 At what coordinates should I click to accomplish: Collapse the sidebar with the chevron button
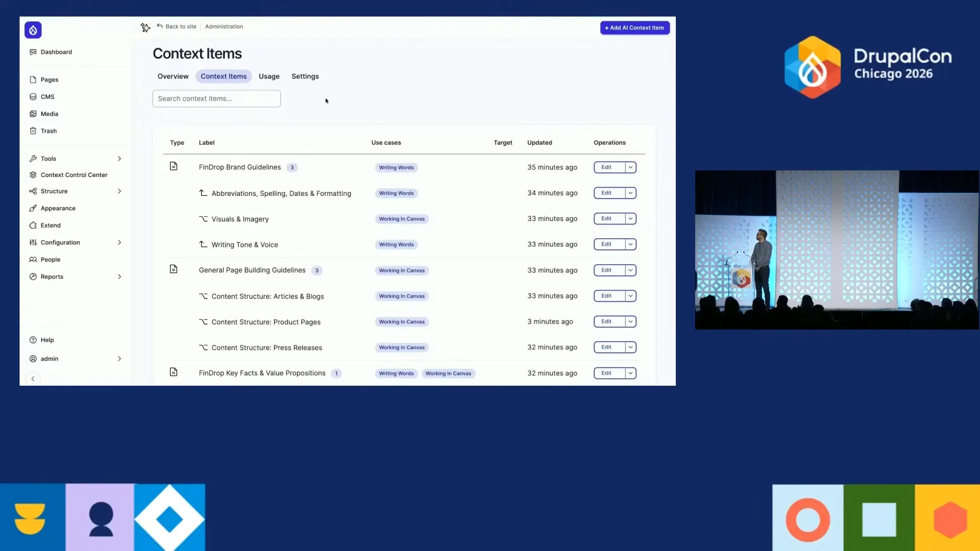click(32, 379)
